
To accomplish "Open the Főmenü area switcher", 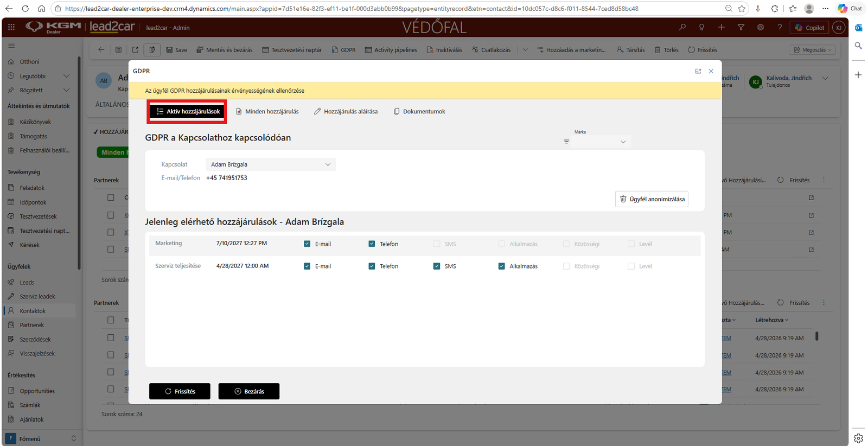I will click(42, 438).
